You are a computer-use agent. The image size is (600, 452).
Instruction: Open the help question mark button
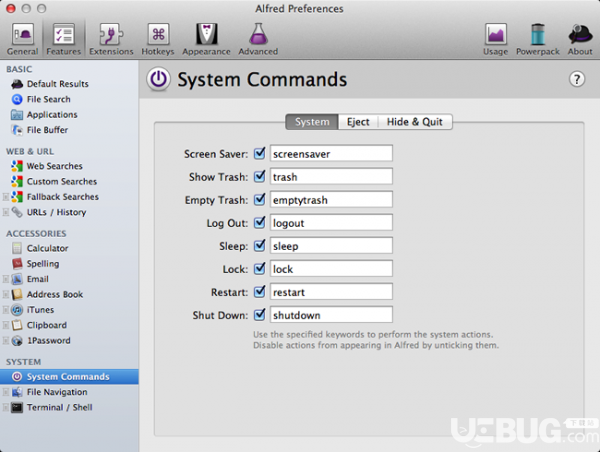[577, 79]
